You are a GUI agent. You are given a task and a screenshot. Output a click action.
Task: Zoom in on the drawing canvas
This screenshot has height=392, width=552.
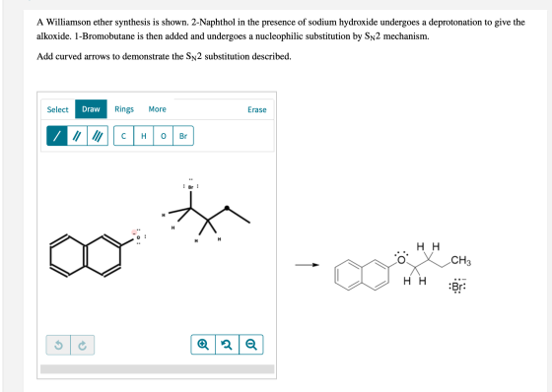(x=203, y=345)
